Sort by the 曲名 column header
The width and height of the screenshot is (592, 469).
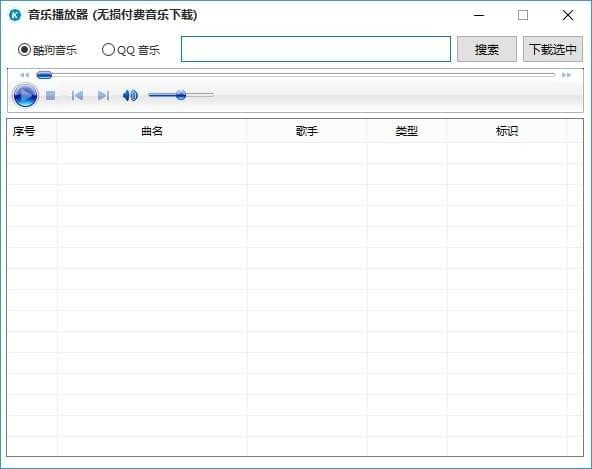pos(152,131)
